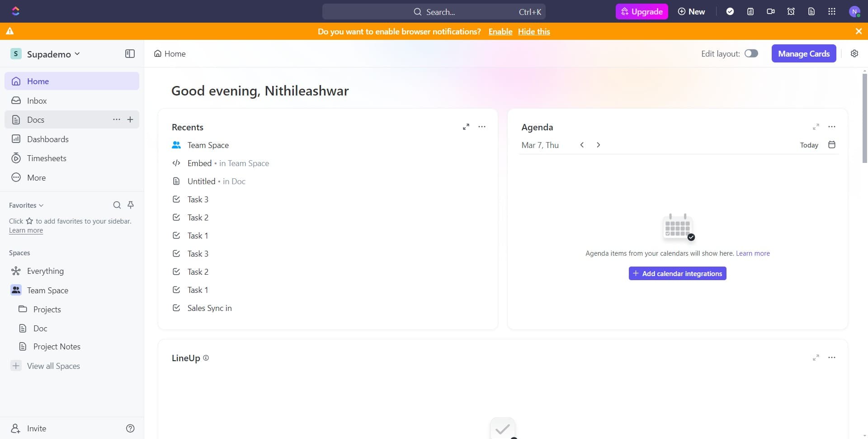Open Dashboards from the sidebar
Screen dimensions: 868x439
point(47,139)
